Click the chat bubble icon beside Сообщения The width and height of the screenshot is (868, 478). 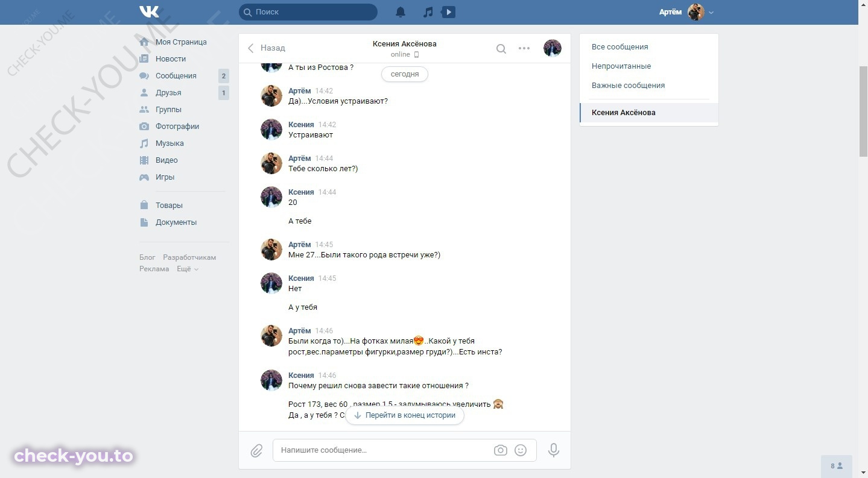pos(144,76)
